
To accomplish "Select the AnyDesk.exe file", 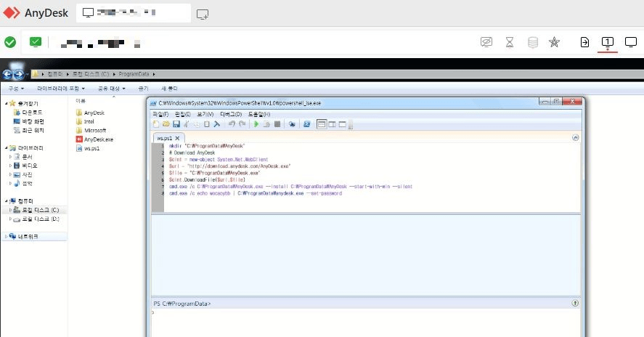I will [94, 139].
